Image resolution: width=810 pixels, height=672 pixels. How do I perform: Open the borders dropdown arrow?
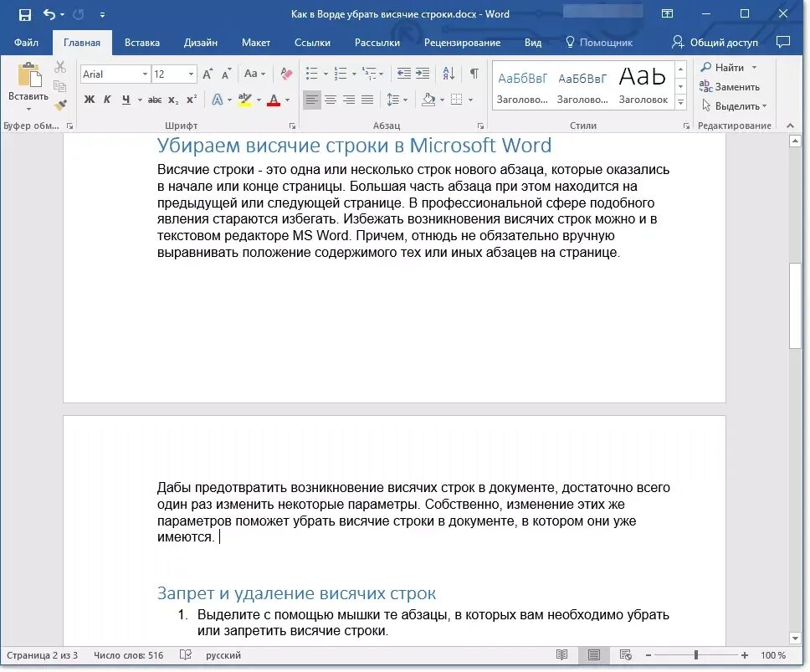pos(470,100)
